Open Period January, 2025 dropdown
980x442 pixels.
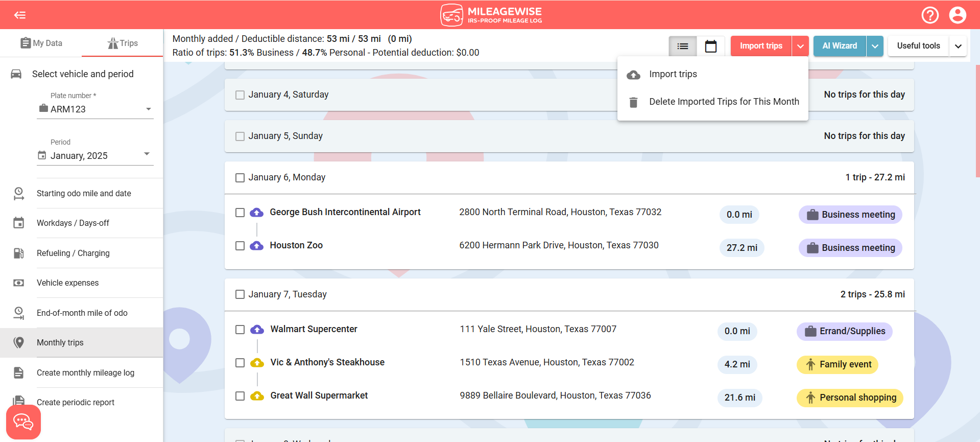[x=95, y=155]
